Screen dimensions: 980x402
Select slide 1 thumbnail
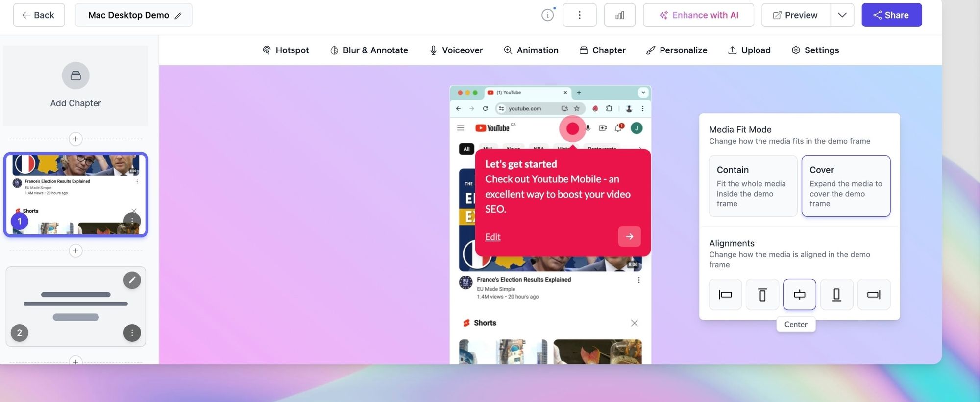pyautogui.click(x=75, y=195)
